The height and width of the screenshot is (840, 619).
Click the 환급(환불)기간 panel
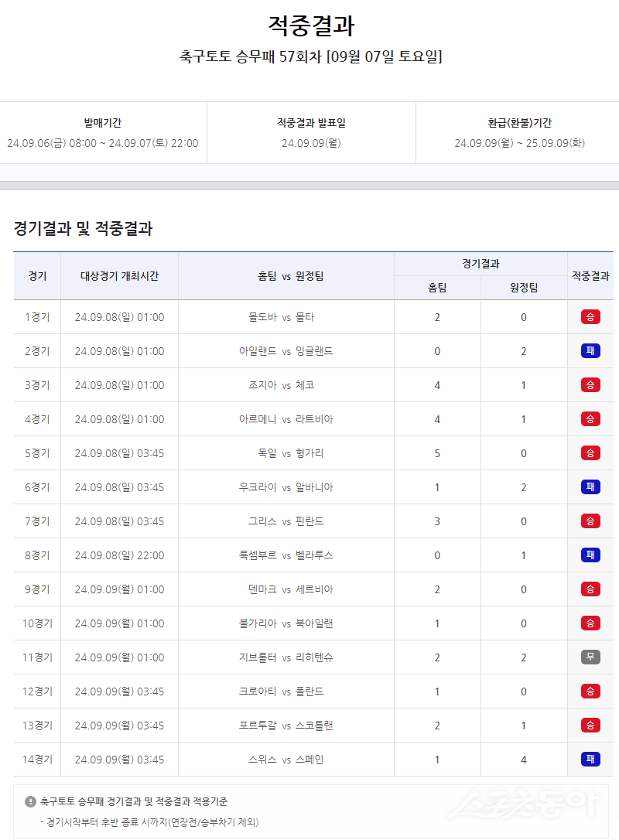514,133
